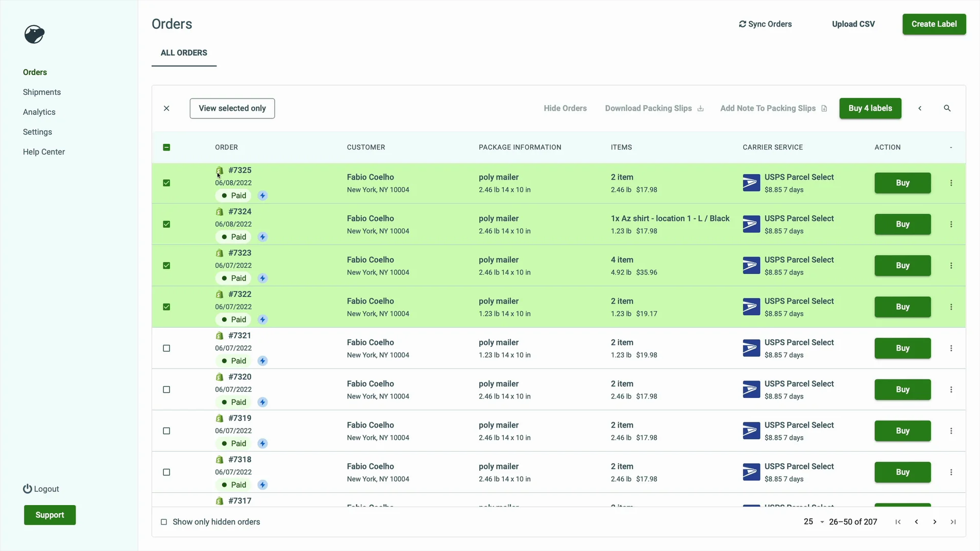This screenshot has height=551, width=980.
Task: Open more options menu for order #7325
Action: [951, 183]
